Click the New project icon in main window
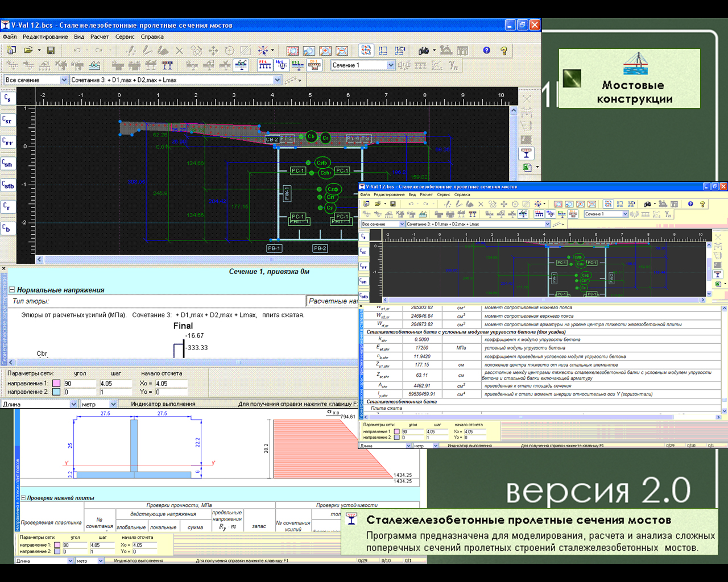The width and height of the screenshot is (728, 582). [11, 51]
